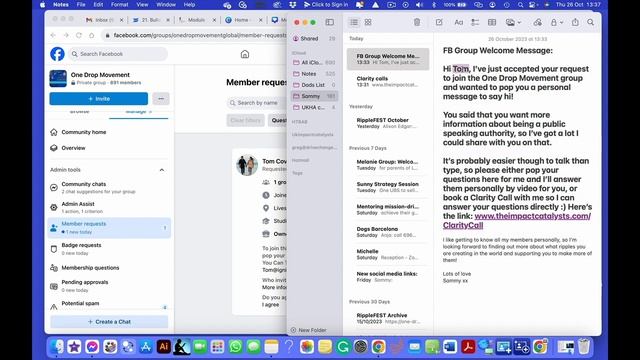Share the note via share icon
The width and height of the screenshot is (640, 360).
(575, 22)
